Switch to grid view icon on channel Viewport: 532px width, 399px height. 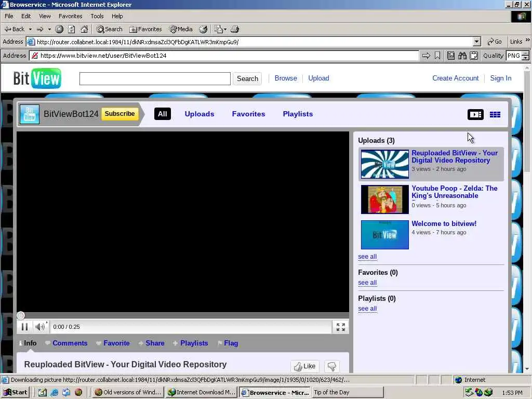coord(495,115)
